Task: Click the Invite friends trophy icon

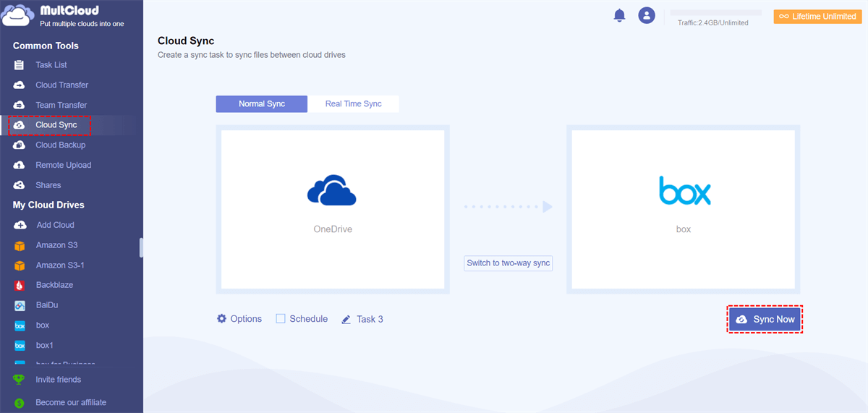Action: point(20,380)
